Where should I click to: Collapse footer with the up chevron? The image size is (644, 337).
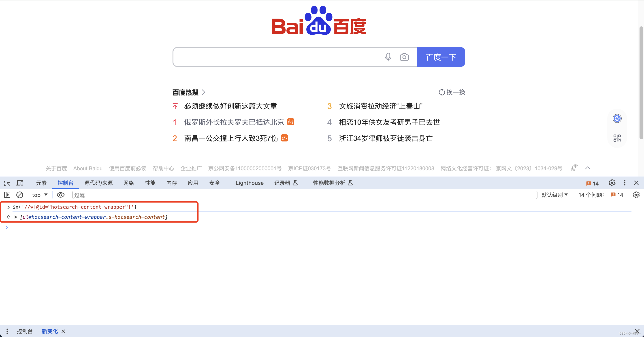coord(588,168)
